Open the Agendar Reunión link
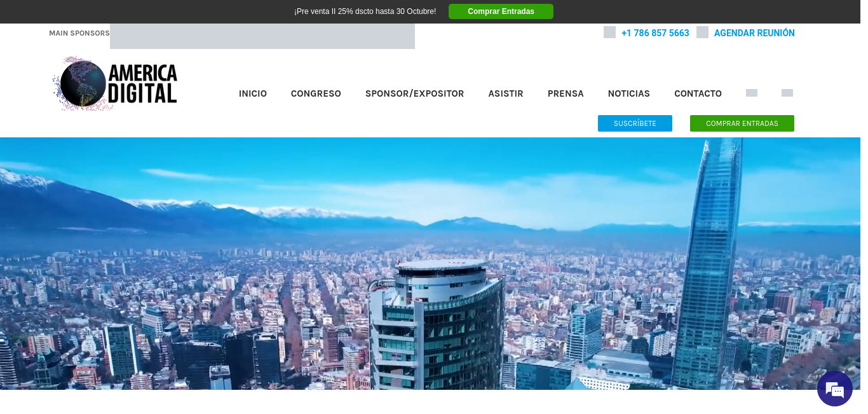The image size is (868, 414). 754,33
